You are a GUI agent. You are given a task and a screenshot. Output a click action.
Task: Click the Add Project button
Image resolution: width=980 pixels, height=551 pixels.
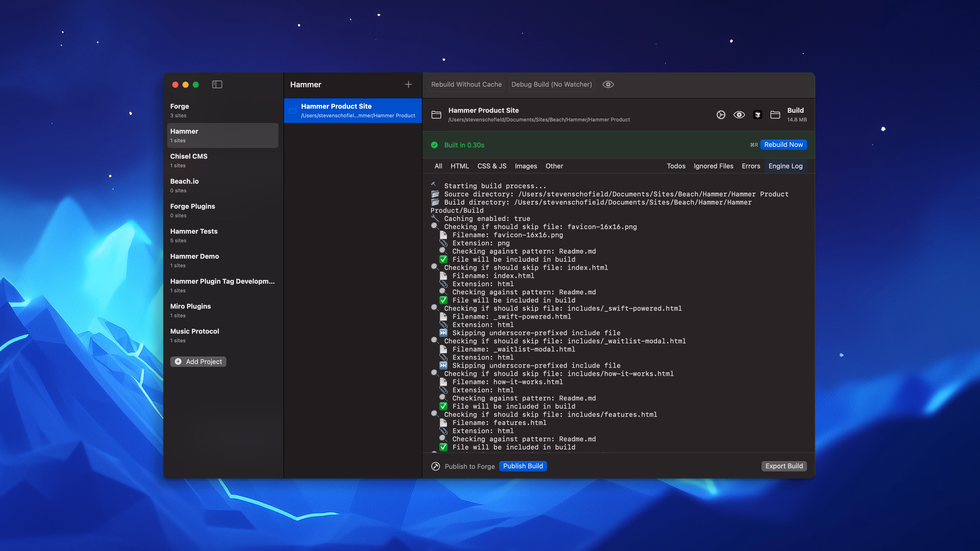coord(198,362)
